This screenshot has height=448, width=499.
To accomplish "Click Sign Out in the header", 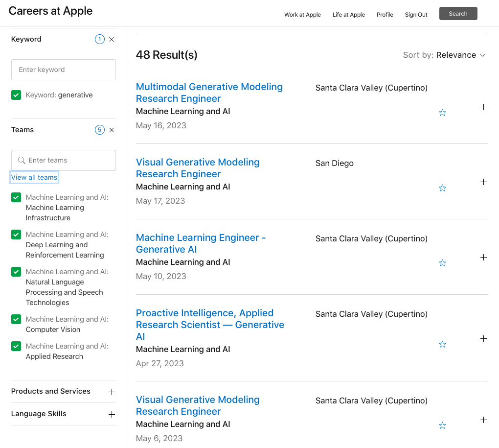I will tap(416, 15).
